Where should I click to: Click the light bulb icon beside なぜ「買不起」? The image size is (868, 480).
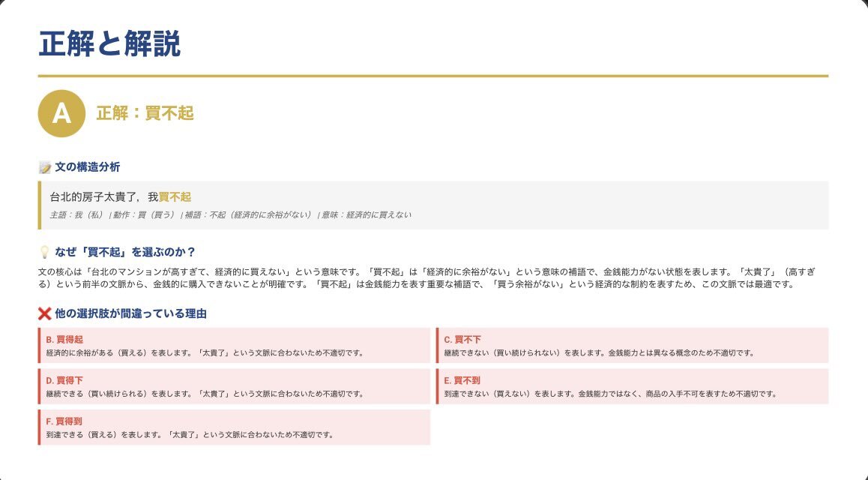point(44,252)
